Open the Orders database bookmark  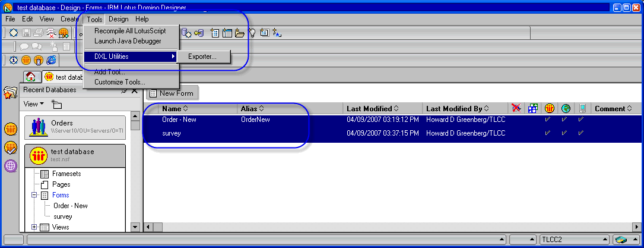click(x=75, y=127)
